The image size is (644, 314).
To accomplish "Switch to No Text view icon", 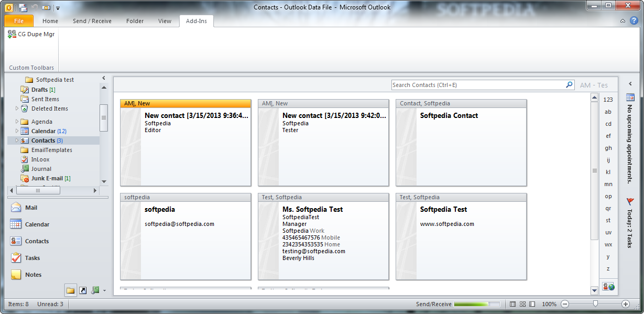I will [532, 304].
